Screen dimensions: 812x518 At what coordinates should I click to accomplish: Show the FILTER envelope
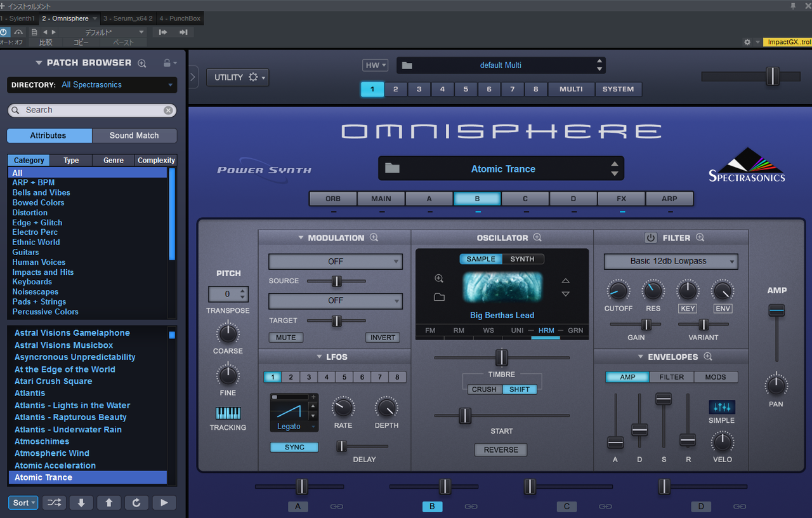672,377
